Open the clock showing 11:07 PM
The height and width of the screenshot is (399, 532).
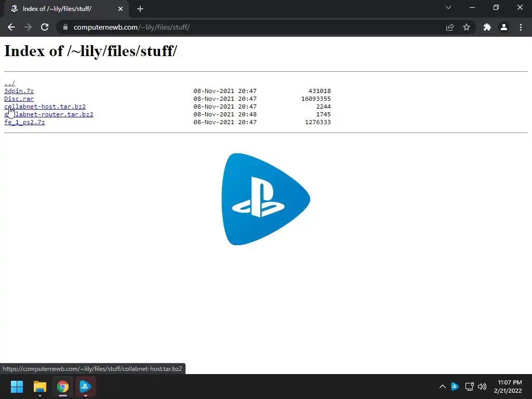click(508, 387)
